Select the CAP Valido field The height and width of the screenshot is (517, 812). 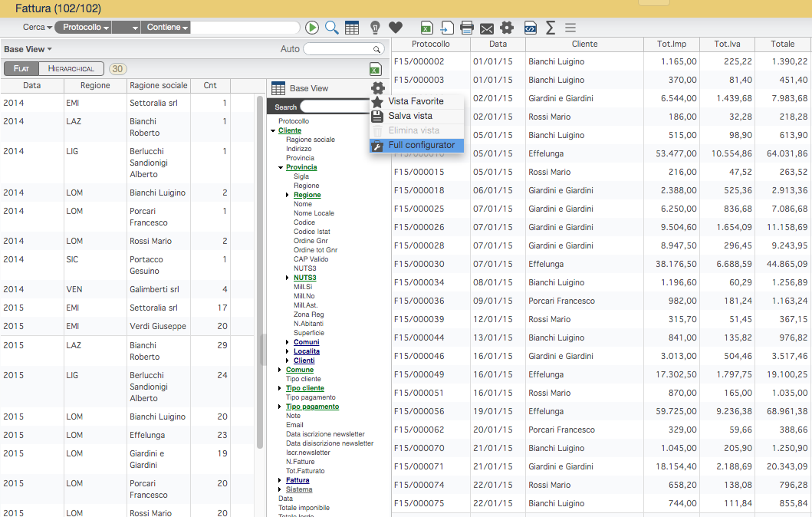(x=311, y=259)
